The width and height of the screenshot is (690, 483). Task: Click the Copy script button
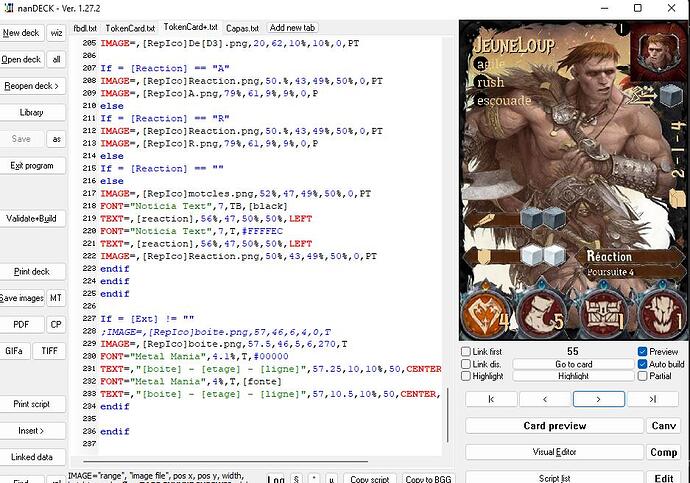370,479
